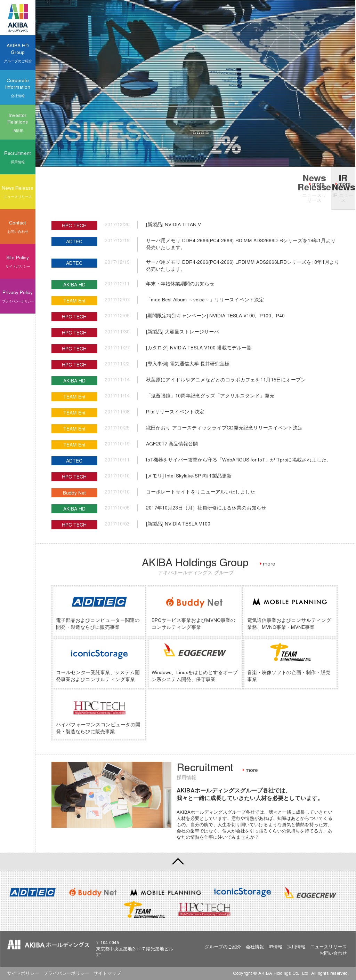Open 採用情報 footer link
The width and height of the screenshot is (356, 980).
click(296, 947)
